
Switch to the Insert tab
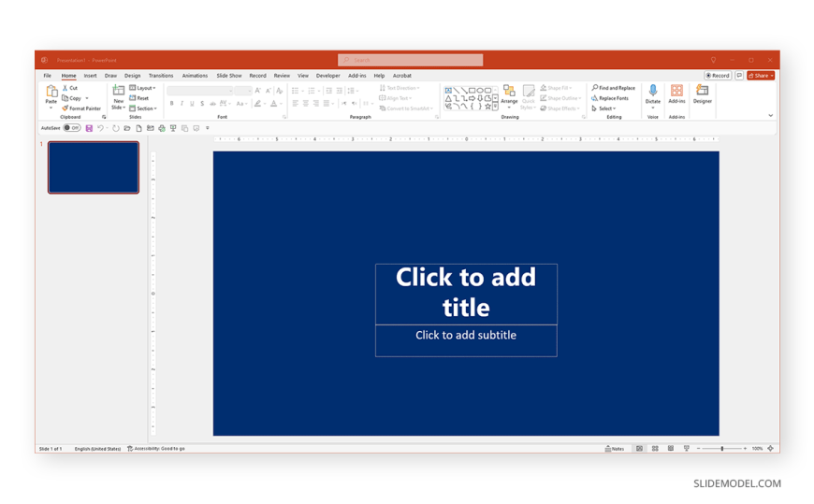pyautogui.click(x=91, y=76)
